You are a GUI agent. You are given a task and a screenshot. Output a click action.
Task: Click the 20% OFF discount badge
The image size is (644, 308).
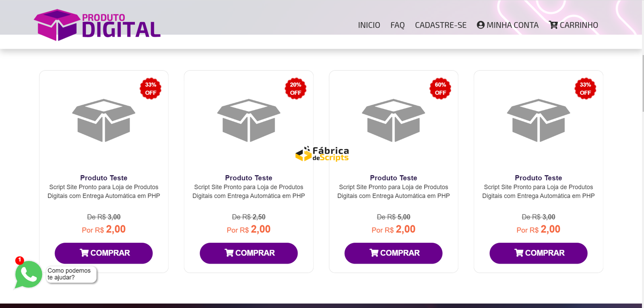tap(295, 89)
